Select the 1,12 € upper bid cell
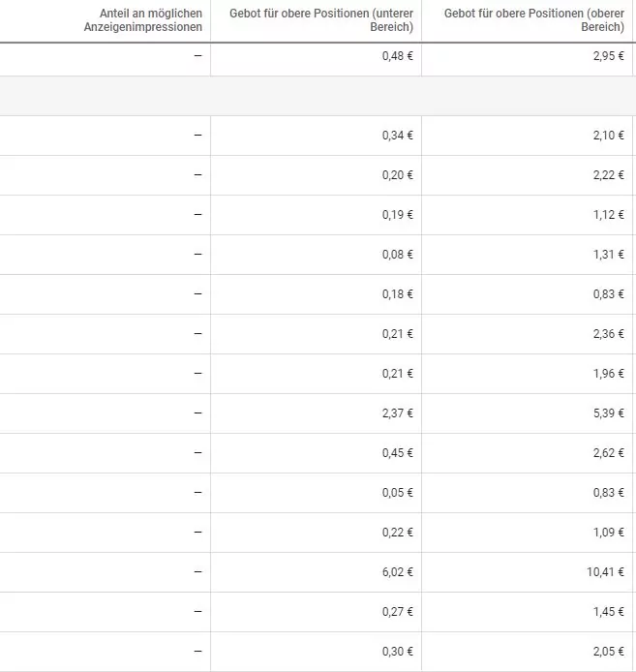The height and width of the screenshot is (672, 636). click(527, 215)
